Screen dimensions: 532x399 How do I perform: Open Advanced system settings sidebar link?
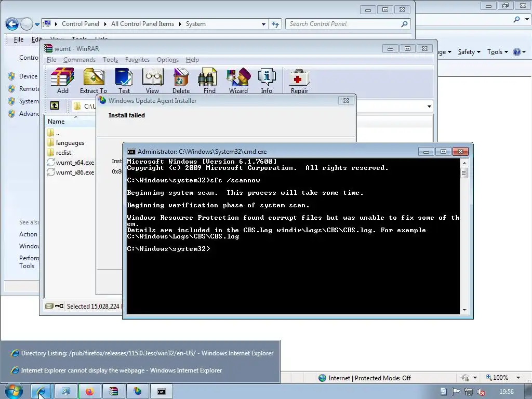(29, 114)
